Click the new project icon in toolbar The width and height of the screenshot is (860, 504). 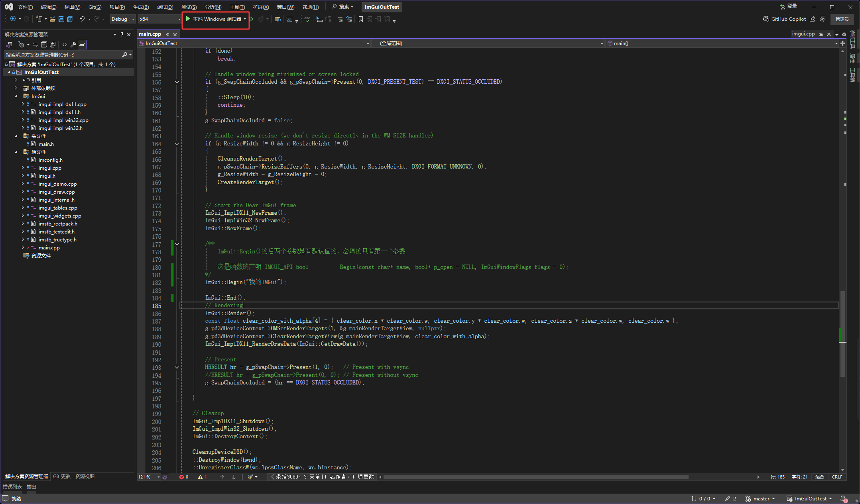point(39,19)
